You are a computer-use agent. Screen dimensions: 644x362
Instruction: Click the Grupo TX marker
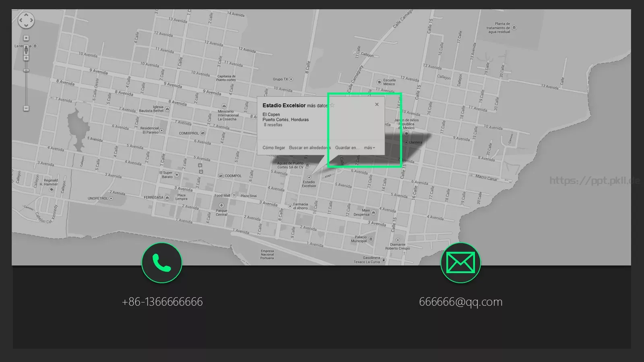point(291,79)
